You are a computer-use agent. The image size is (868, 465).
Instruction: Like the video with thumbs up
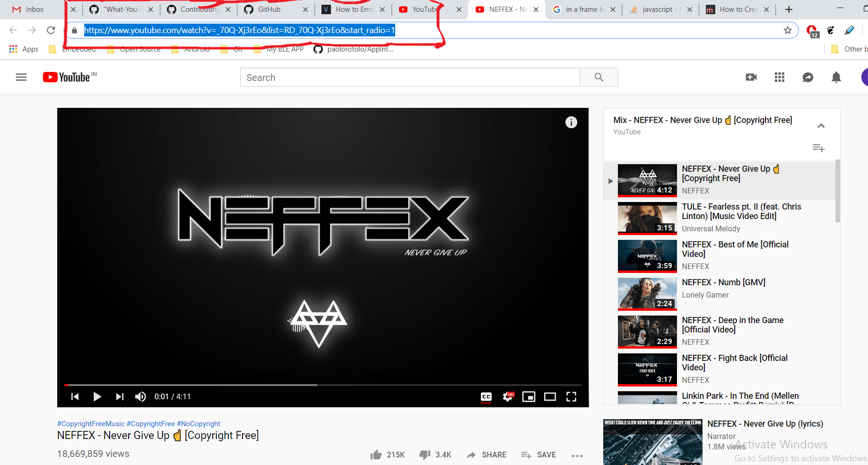(376, 455)
